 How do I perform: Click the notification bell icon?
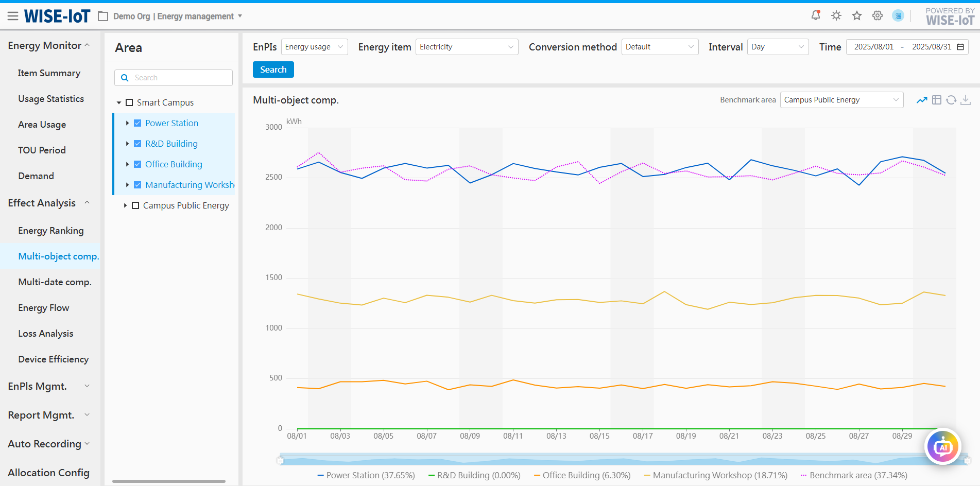pyautogui.click(x=815, y=15)
